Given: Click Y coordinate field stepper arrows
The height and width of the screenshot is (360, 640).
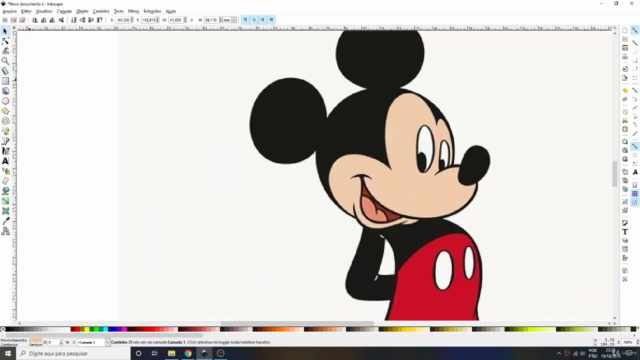Looking at the screenshot, I should (158, 20).
